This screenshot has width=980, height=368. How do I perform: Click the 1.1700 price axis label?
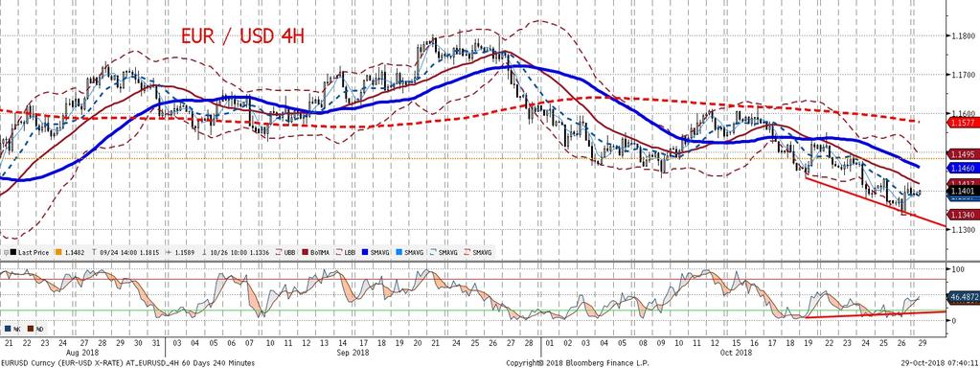(963, 75)
